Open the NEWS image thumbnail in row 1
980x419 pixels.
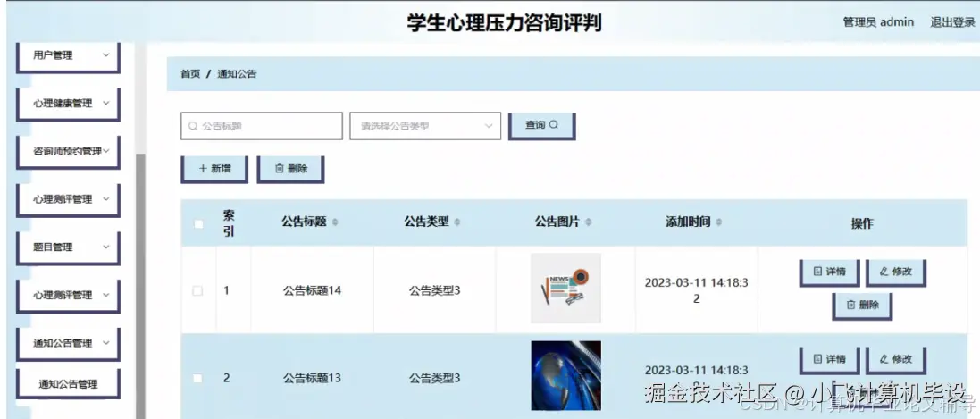pyautogui.click(x=565, y=289)
